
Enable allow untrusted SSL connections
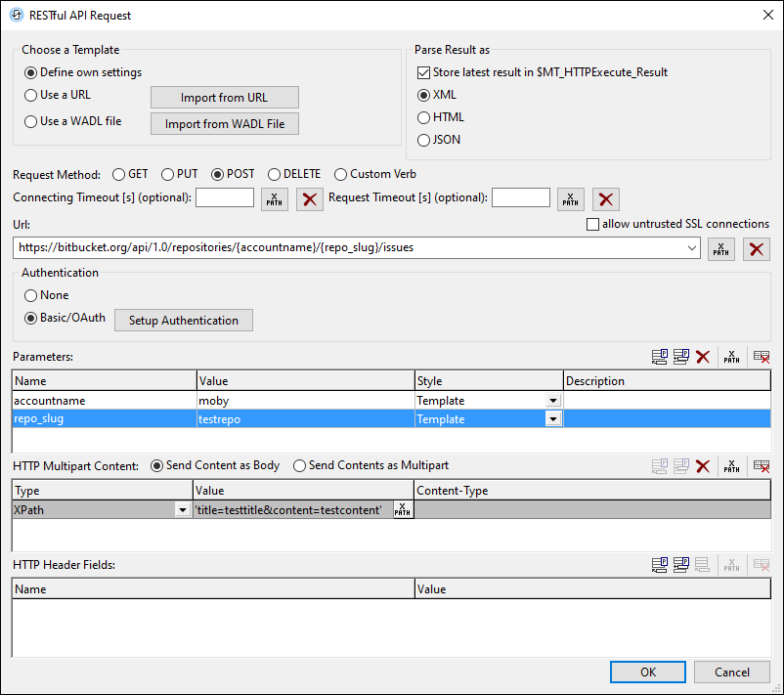click(x=592, y=225)
